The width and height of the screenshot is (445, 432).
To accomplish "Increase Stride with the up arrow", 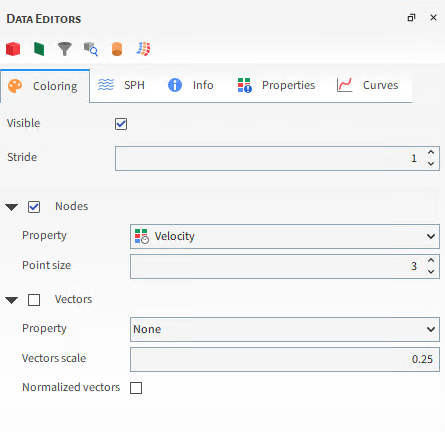I will coord(431,152).
